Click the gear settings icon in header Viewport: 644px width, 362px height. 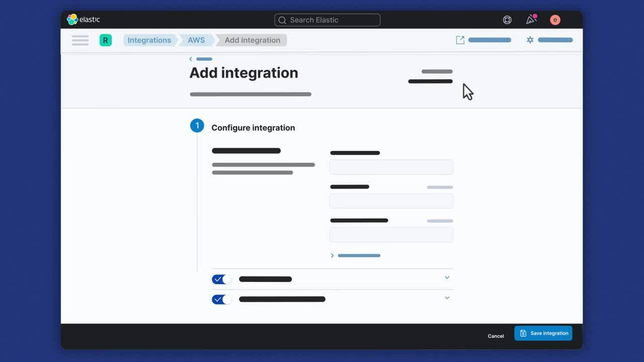tap(530, 40)
